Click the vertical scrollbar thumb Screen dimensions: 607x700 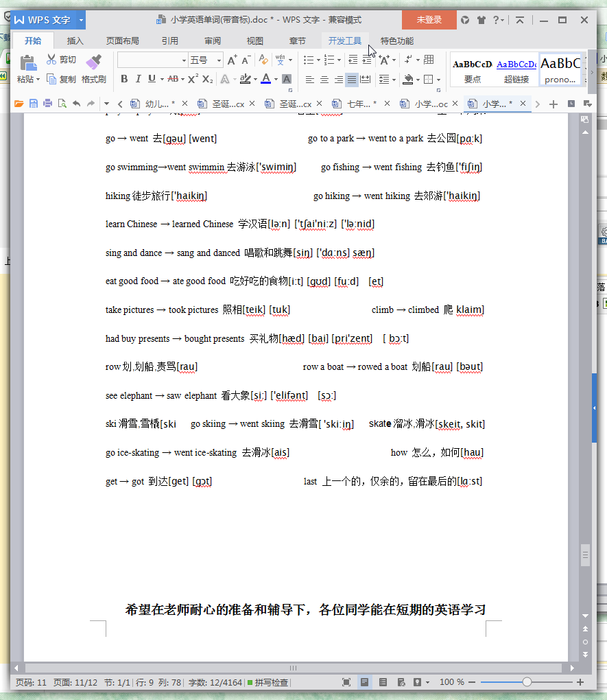click(x=584, y=555)
